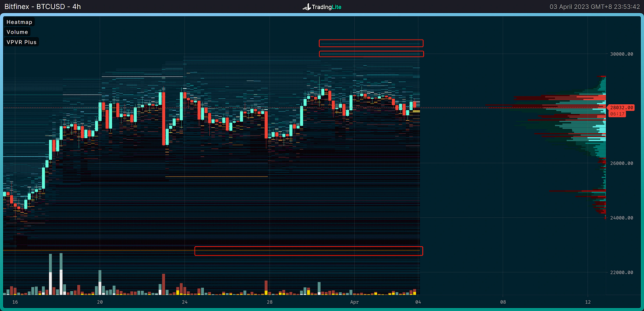Image resolution: width=644 pixels, height=311 pixels.
Task: Click the 12 date axis label
Action: pos(587,302)
